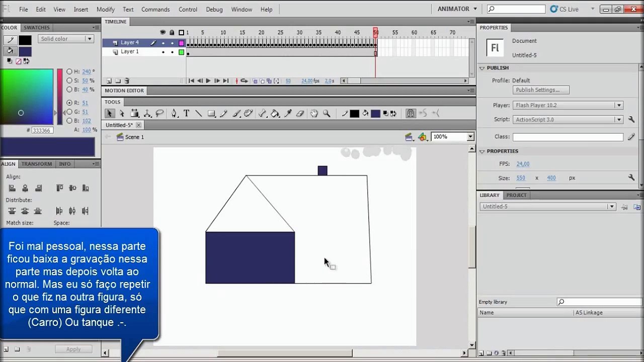Click Delete layer trash icon in timeline
The width and height of the screenshot is (644, 362).
(x=127, y=80)
